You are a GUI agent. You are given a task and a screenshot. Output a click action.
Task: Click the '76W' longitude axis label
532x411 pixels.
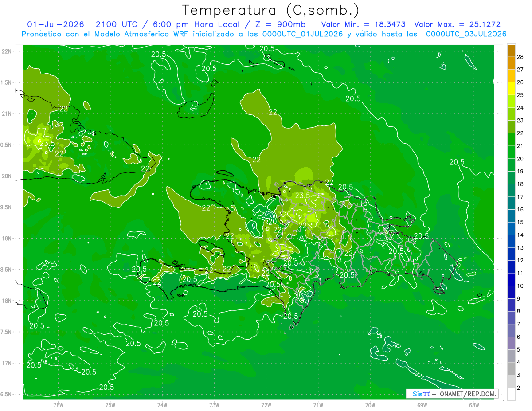58,405
